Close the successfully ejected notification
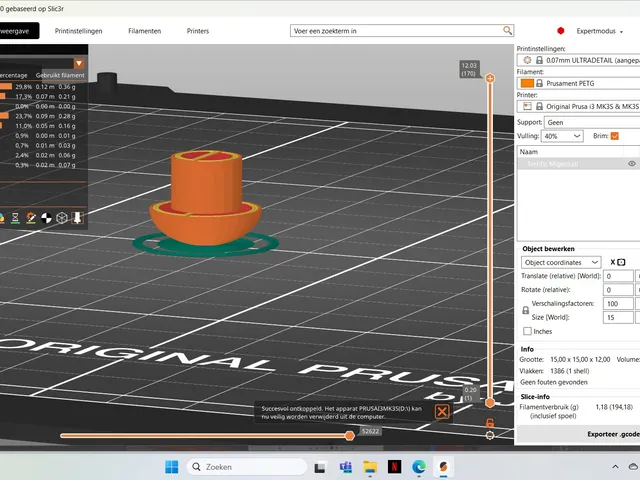The image size is (640, 480). point(442,412)
